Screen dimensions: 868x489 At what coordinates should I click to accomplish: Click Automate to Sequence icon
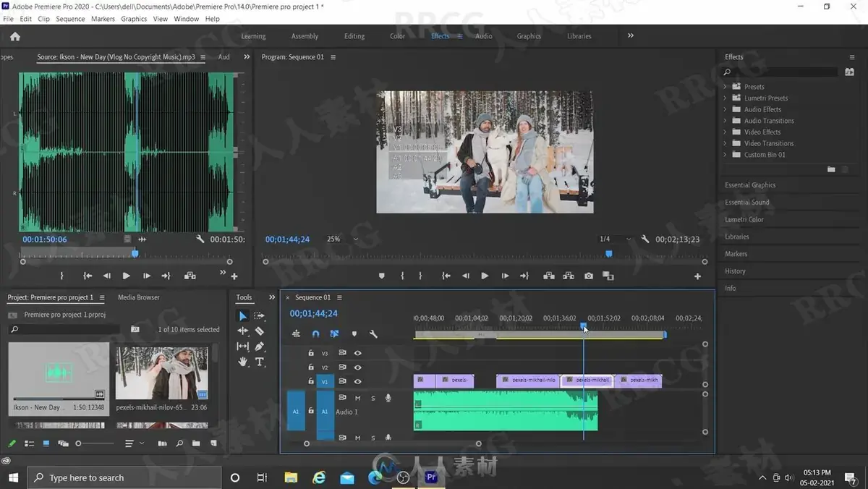(x=162, y=443)
